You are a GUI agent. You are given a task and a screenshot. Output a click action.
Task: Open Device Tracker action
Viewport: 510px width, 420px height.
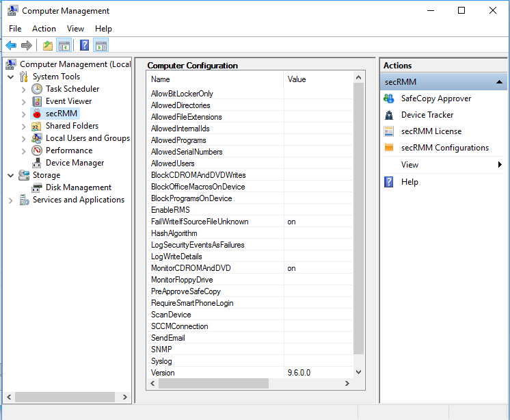tap(427, 115)
